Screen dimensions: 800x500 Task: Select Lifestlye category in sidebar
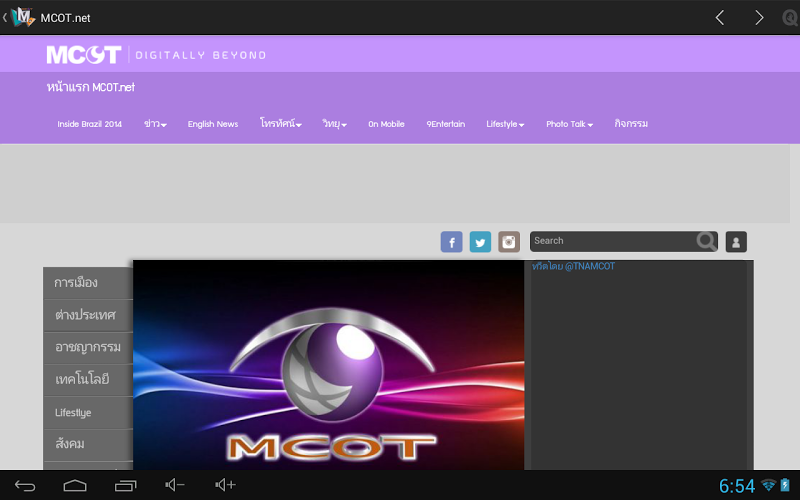[88, 412]
